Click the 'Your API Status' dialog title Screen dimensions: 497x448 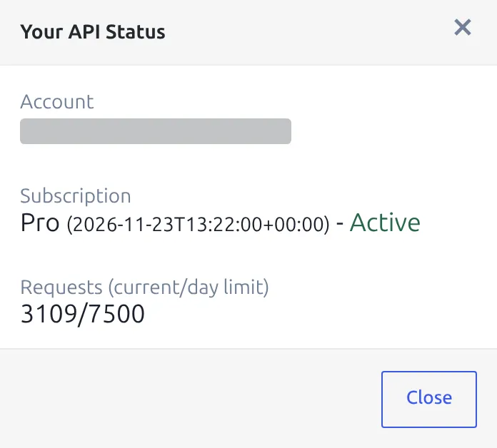pos(93,32)
